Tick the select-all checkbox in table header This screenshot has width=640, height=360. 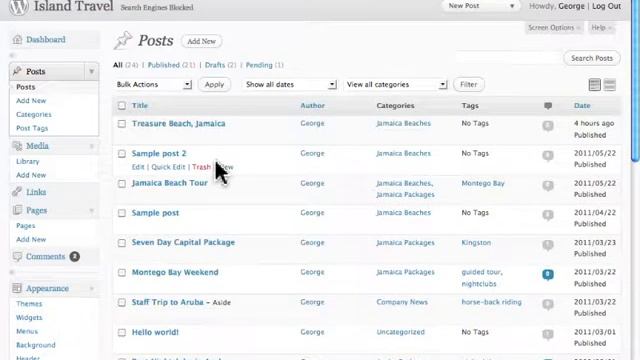(x=122, y=106)
